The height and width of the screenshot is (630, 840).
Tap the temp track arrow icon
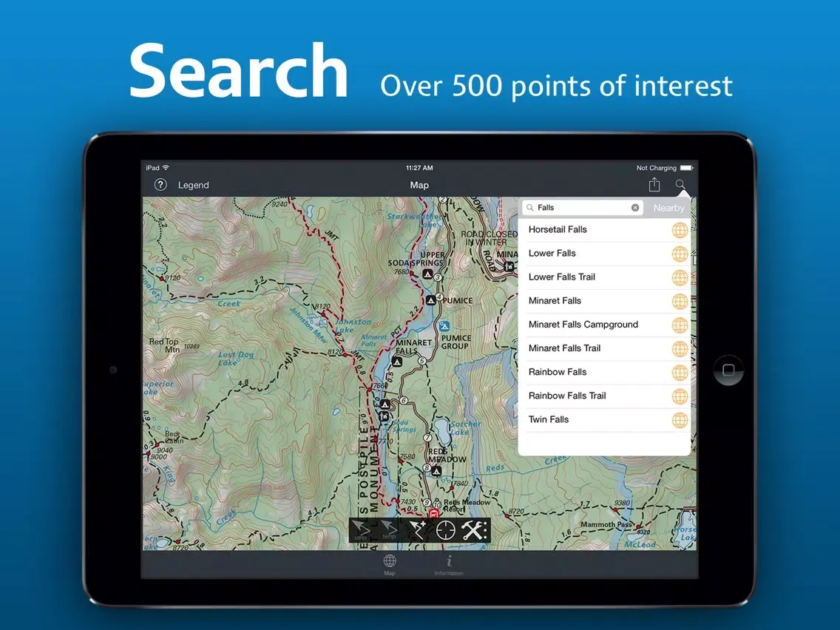point(389,530)
